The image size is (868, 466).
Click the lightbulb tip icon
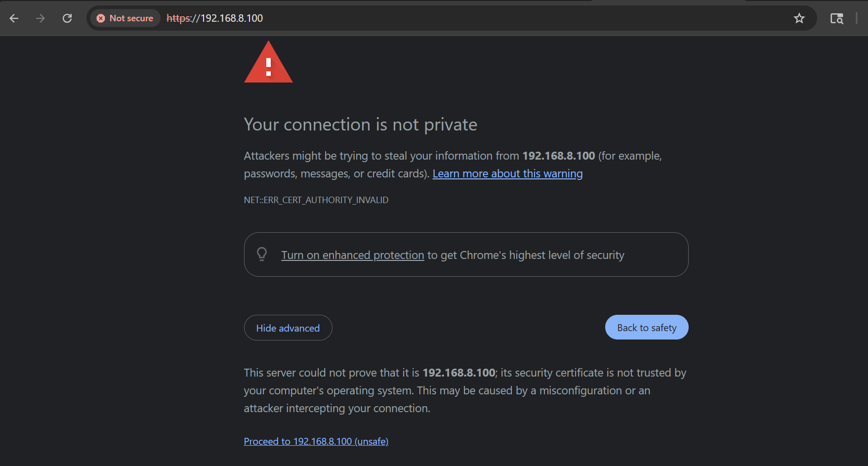click(262, 254)
